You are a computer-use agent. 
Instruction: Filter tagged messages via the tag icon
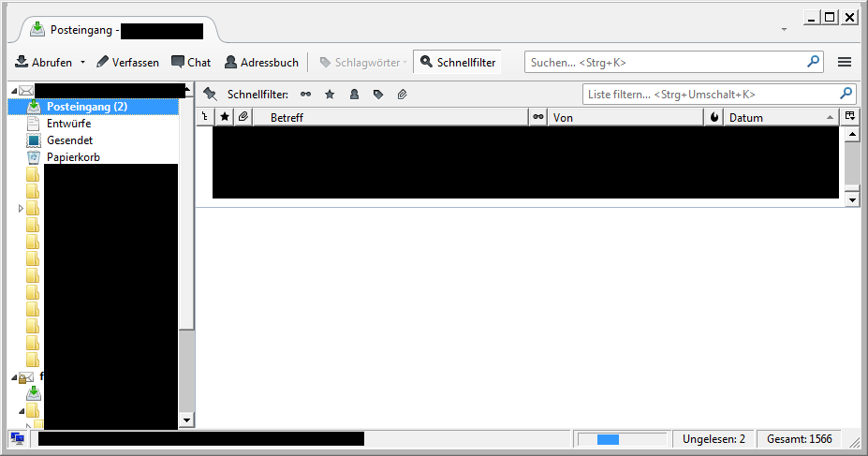(x=378, y=95)
